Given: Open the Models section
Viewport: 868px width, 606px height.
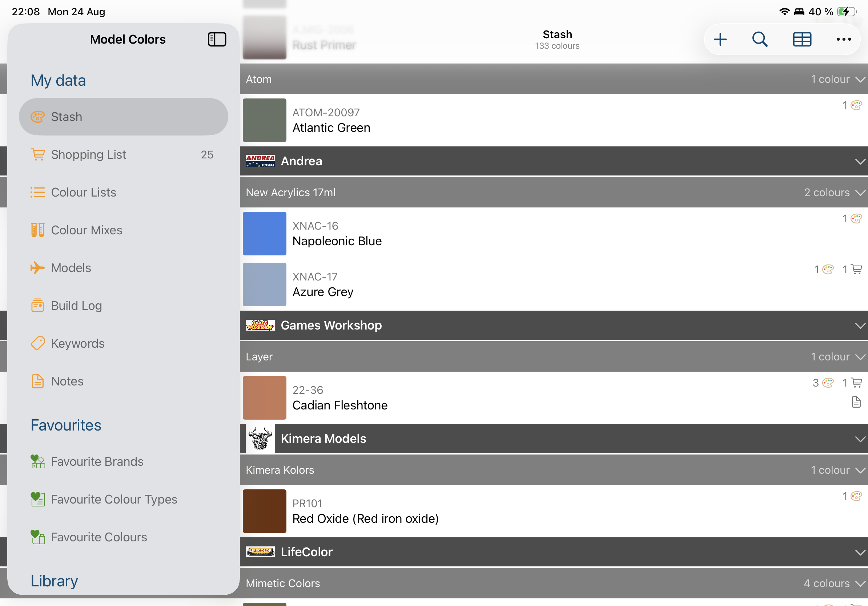Looking at the screenshot, I should tap(123, 268).
